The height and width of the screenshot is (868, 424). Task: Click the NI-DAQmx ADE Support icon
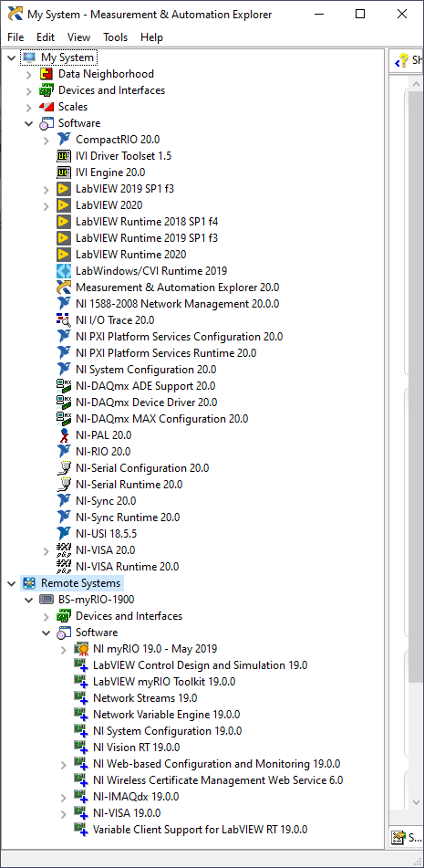(64, 386)
